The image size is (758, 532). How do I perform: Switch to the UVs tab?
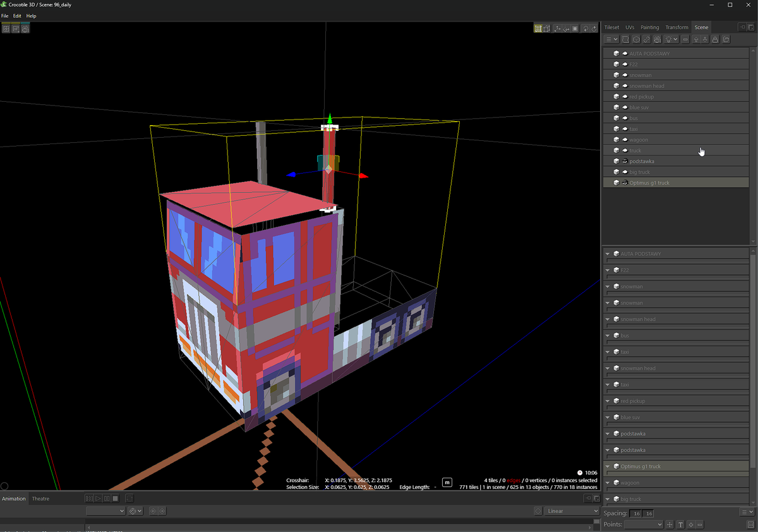[630, 27]
